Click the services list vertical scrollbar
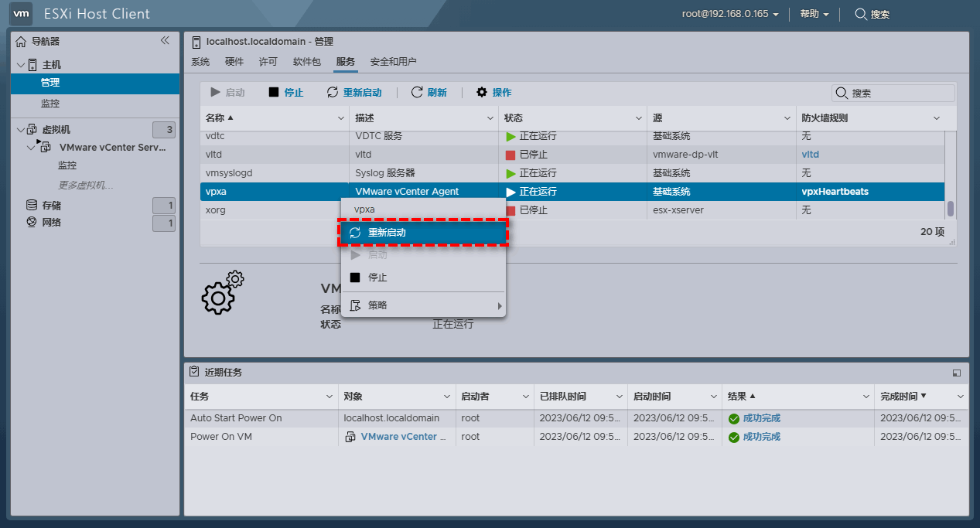 (x=951, y=209)
